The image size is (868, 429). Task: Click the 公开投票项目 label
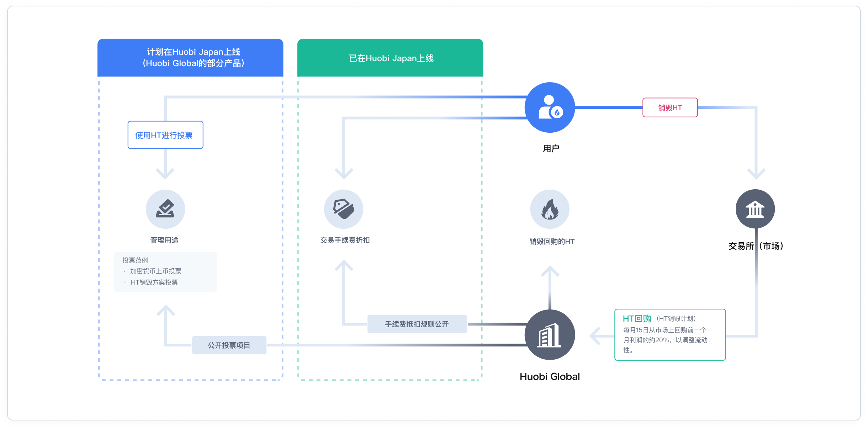(229, 345)
